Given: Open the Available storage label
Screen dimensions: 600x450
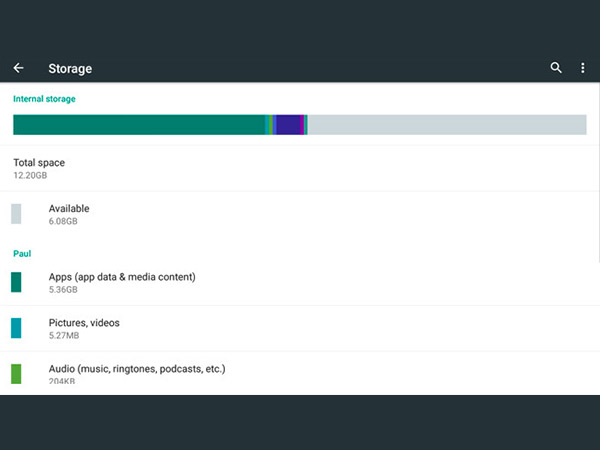Looking at the screenshot, I should [x=69, y=208].
